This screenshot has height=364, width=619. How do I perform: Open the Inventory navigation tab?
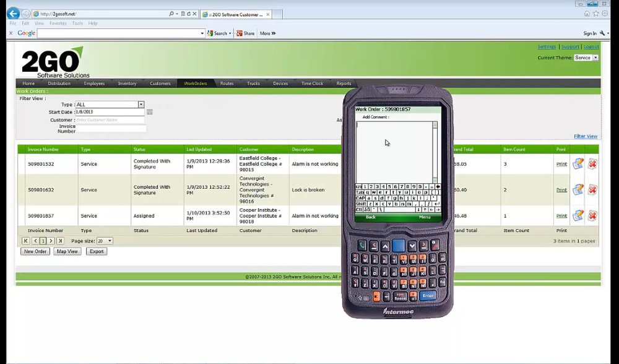click(x=127, y=84)
